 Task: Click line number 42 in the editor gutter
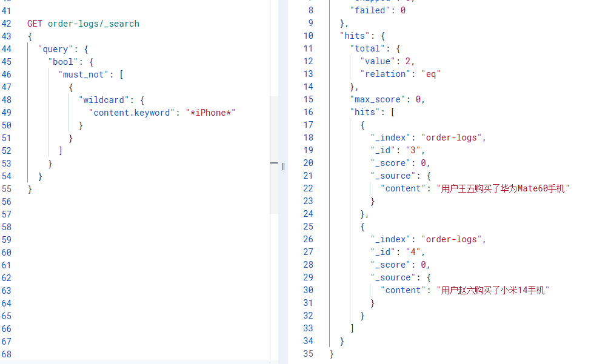point(7,24)
